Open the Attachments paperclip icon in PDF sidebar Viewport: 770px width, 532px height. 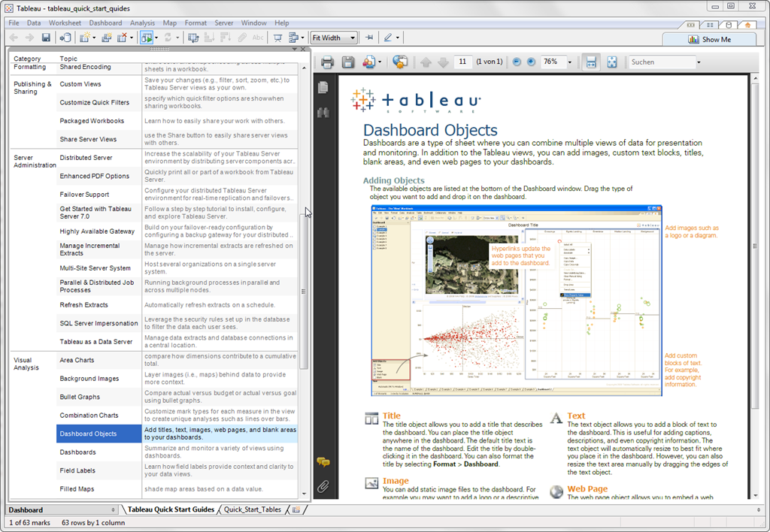(x=323, y=486)
